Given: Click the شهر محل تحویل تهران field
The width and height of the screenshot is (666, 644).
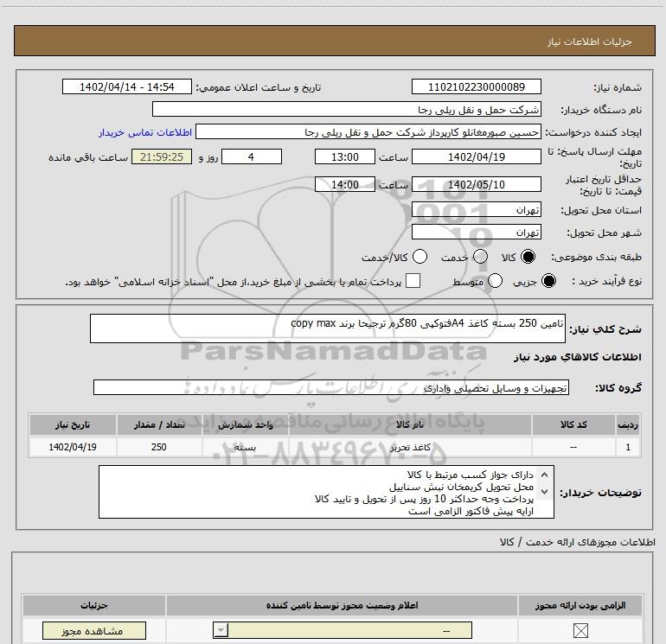Looking at the screenshot, I should (x=476, y=233).
